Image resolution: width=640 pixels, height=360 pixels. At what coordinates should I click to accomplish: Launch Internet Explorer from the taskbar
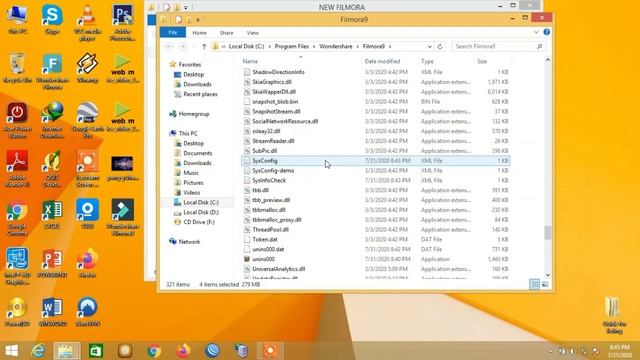[x=38, y=351]
